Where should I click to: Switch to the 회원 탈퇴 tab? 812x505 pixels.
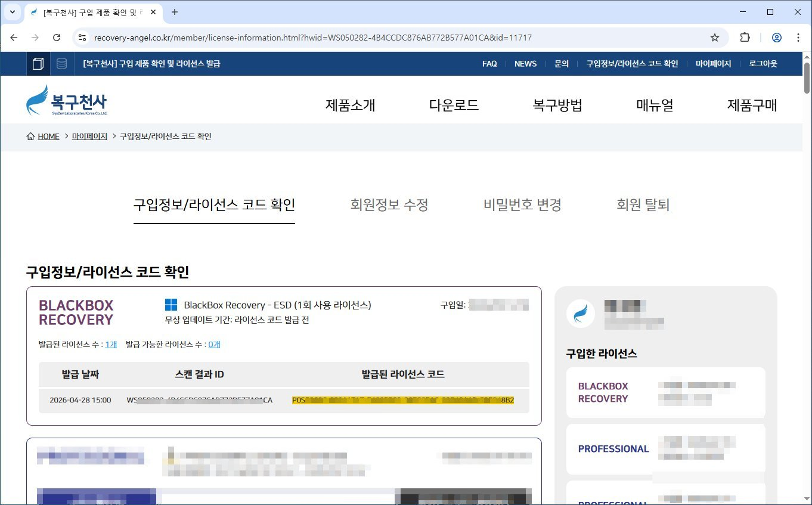[x=643, y=205]
